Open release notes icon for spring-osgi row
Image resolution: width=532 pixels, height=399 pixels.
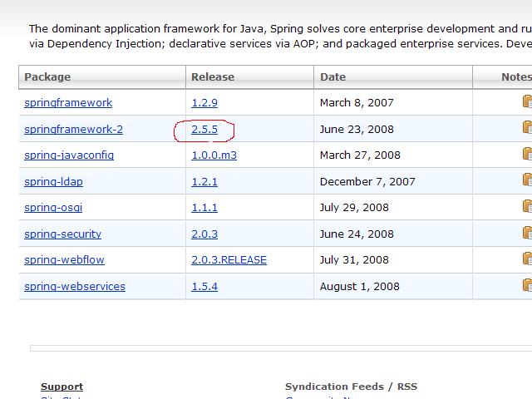528,206
